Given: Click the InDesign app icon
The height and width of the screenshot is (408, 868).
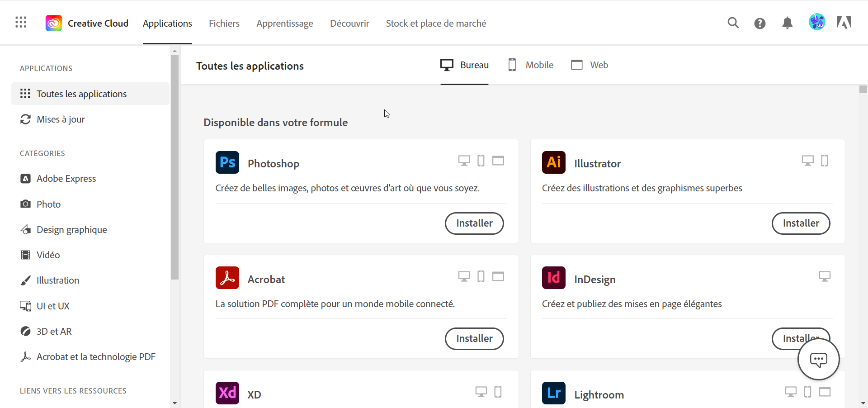Looking at the screenshot, I should pyautogui.click(x=554, y=278).
